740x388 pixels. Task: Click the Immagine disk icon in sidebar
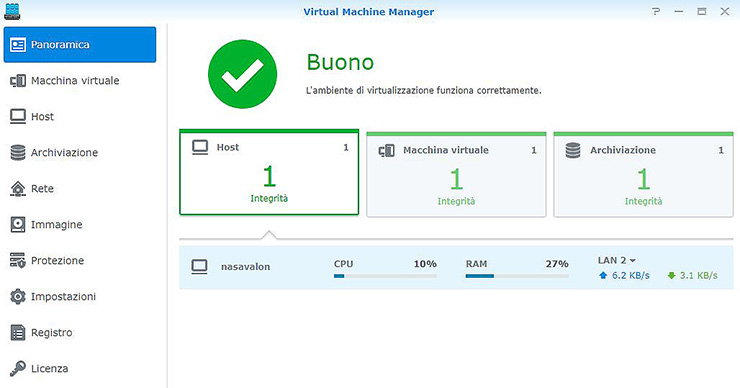coord(18,225)
